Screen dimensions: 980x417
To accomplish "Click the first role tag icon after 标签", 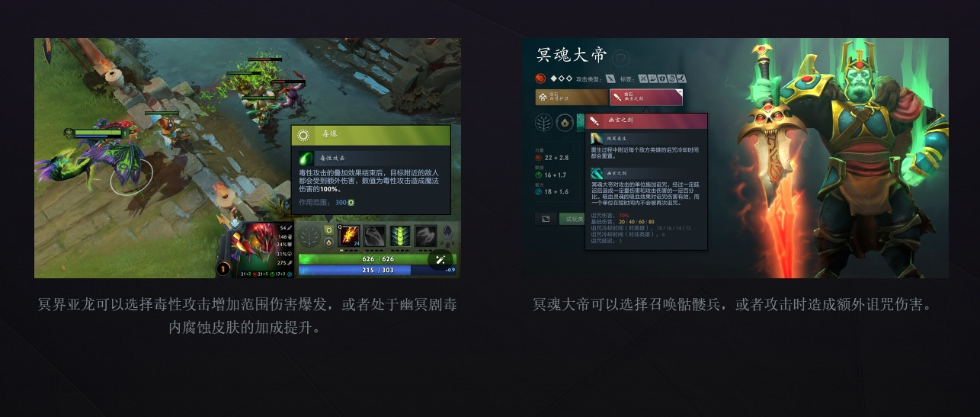I will point(643,79).
